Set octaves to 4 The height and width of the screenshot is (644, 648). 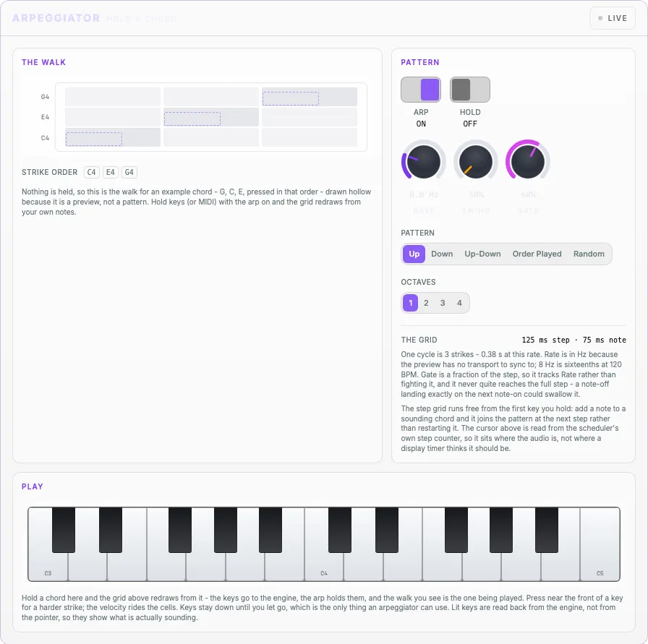459,303
